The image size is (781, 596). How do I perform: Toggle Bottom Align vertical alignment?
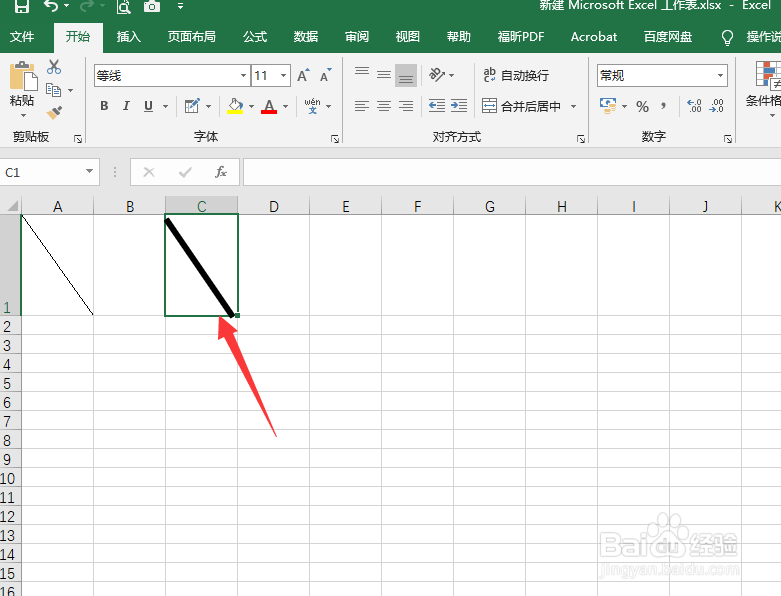tap(406, 75)
